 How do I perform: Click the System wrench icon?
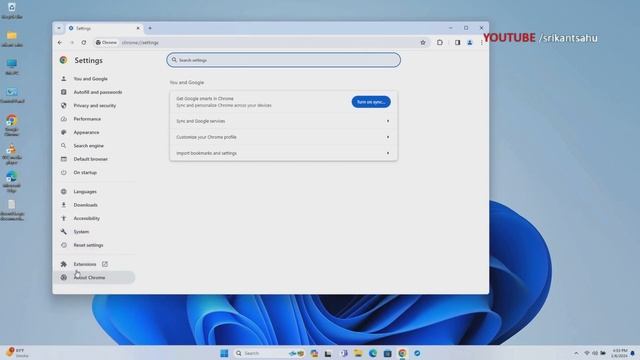64,232
